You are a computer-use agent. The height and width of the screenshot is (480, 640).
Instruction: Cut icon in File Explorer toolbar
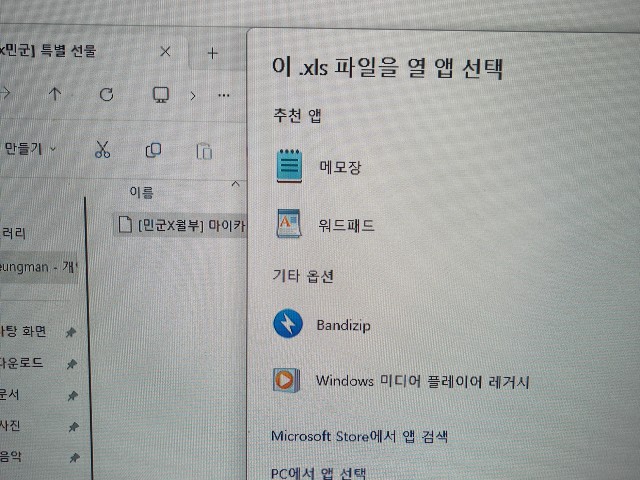[x=102, y=149]
